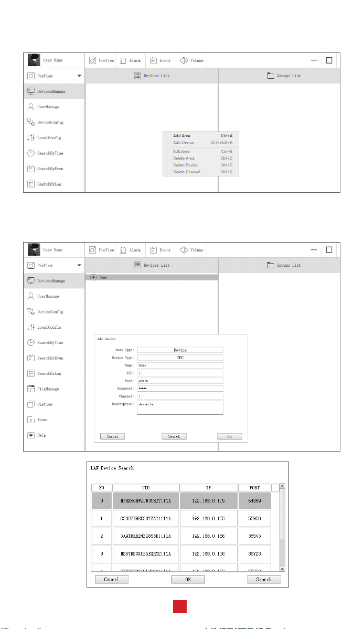
Task: Select the PreView entry below FileManage
Action: coord(40,404)
